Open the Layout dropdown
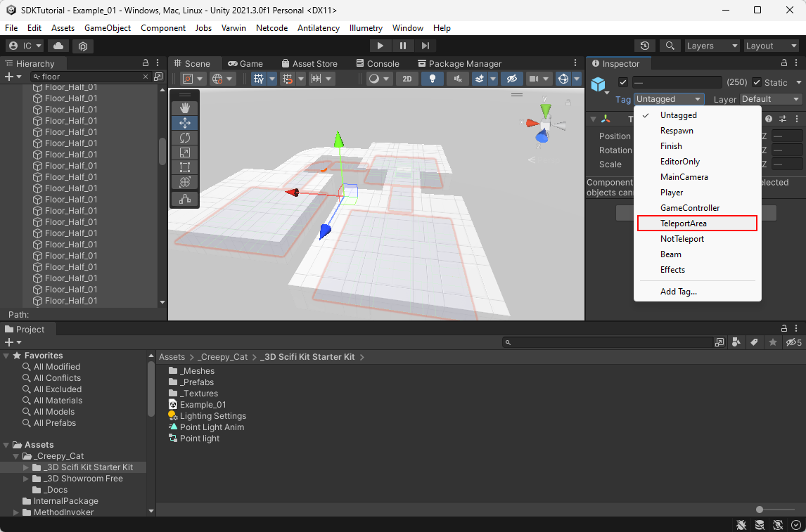Viewport: 806px width, 532px height. (771, 46)
